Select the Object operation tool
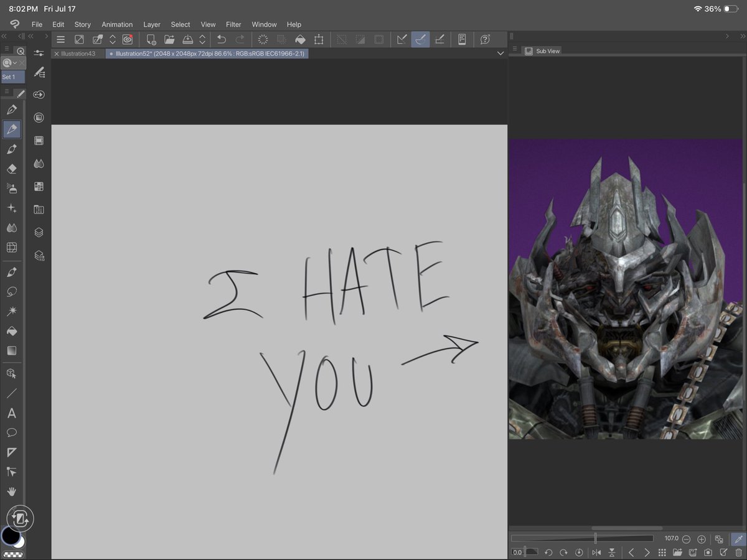 click(x=11, y=373)
